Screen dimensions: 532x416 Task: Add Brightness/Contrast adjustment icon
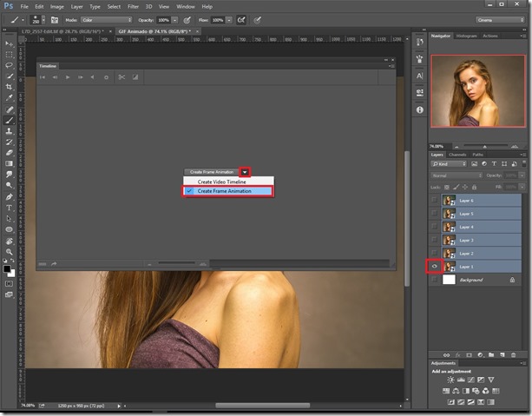click(x=450, y=380)
